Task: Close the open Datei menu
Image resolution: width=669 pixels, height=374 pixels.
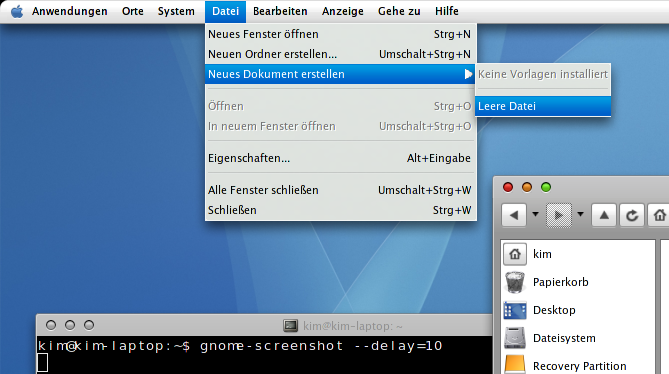Action: coord(225,12)
